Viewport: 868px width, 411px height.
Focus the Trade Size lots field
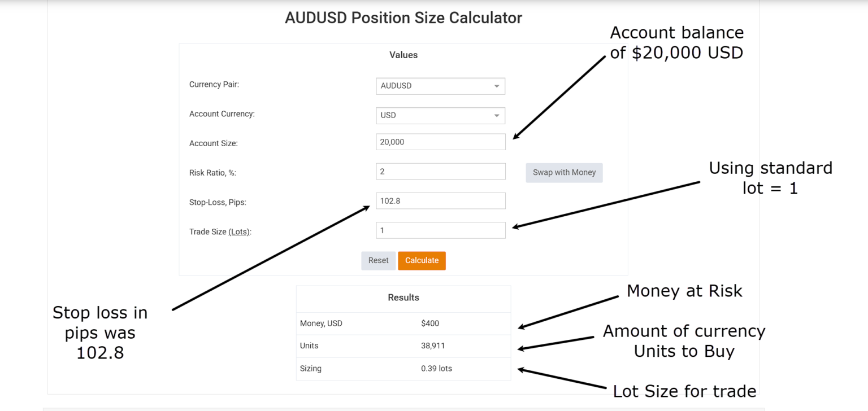440,230
